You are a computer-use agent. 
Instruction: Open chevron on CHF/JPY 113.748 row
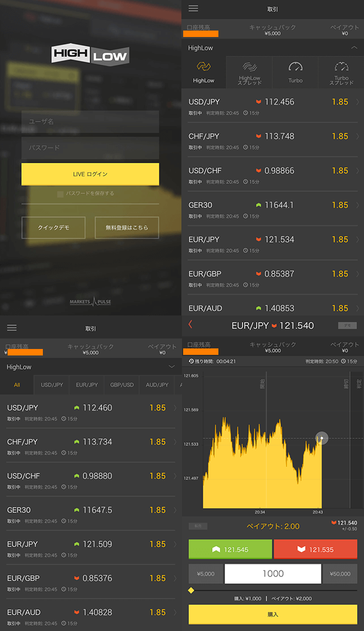[x=357, y=136]
